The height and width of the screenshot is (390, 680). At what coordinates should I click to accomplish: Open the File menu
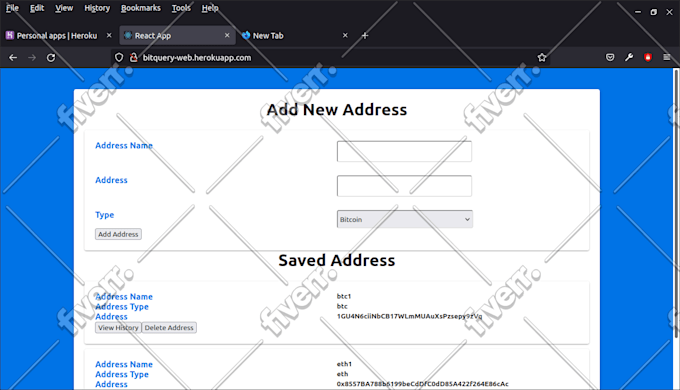pyautogui.click(x=12, y=8)
